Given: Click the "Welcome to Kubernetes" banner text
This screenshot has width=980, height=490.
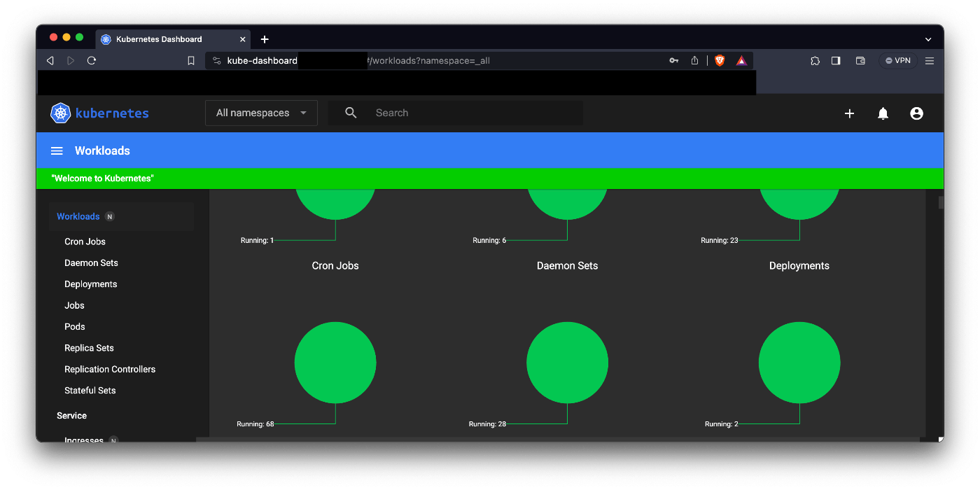Looking at the screenshot, I should pyautogui.click(x=102, y=178).
